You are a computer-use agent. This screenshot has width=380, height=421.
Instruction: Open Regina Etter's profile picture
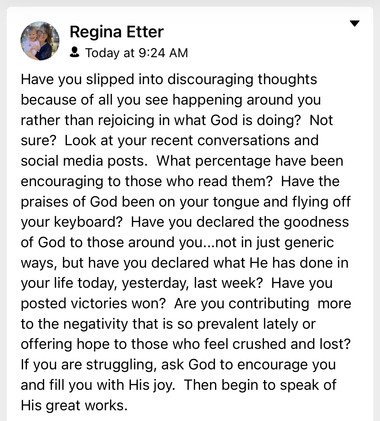click(40, 41)
